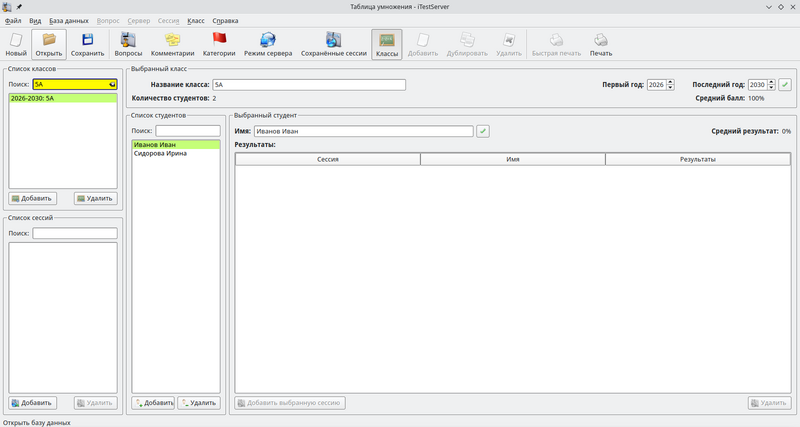800x427 pixels.
Task: Open a database with Открыть icon
Action: (x=49, y=44)
